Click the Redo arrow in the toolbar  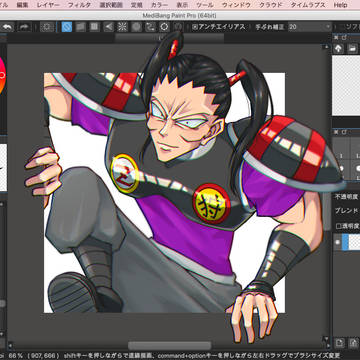click(x=24, y=27)
